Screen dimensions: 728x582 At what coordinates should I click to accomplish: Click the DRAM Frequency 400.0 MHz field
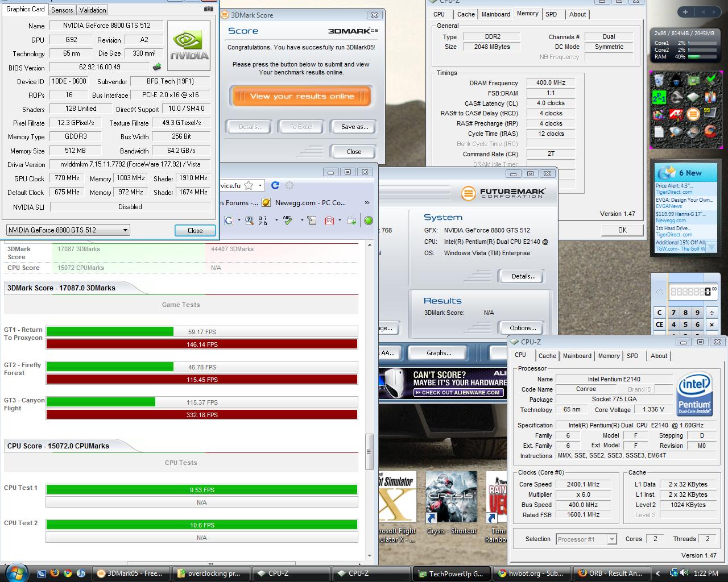[x=551, y=83]
